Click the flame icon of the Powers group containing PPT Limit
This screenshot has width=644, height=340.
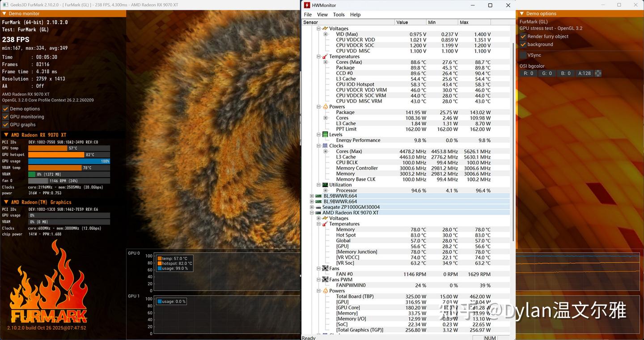tap(325, 106)
